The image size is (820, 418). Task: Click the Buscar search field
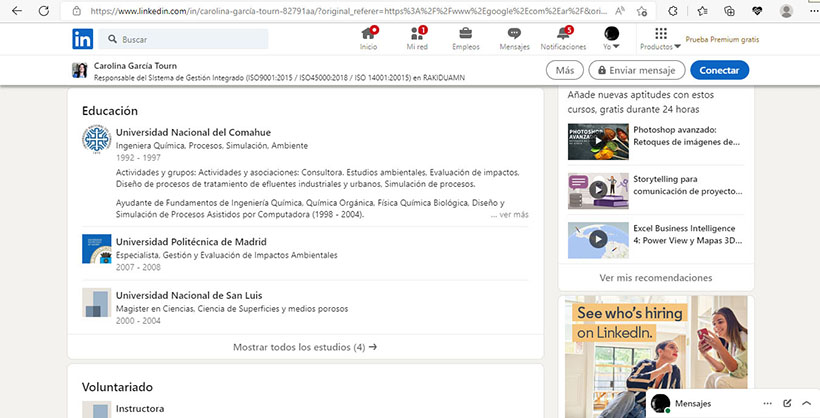pos(190,39)
